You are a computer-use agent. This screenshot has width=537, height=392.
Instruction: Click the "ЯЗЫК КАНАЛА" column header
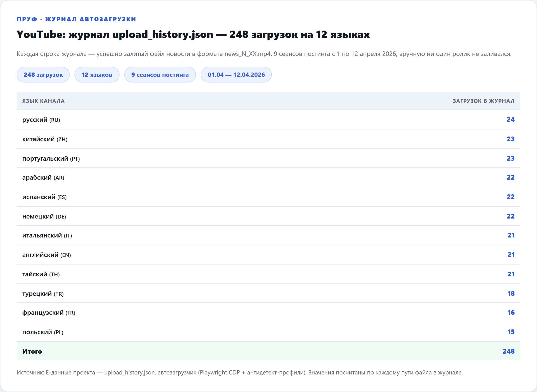[x=43, y=101]
